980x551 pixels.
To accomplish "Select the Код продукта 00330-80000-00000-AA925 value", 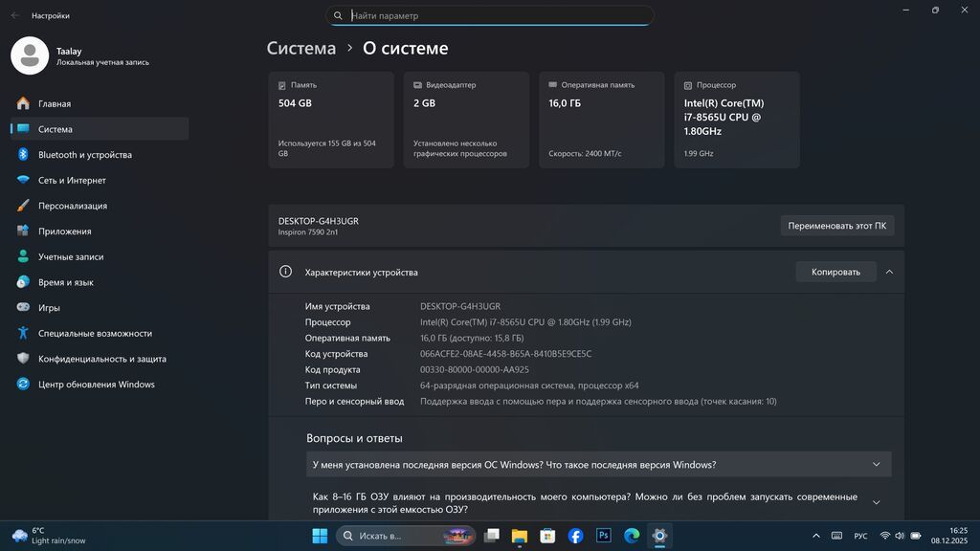I will pos(475,370).
